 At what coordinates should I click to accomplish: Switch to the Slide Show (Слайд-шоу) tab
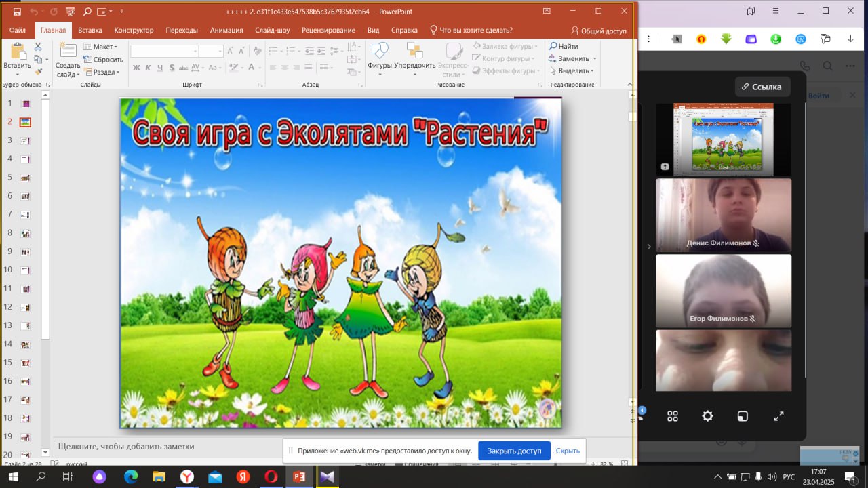pyautogui.click(x=273, y=30)
